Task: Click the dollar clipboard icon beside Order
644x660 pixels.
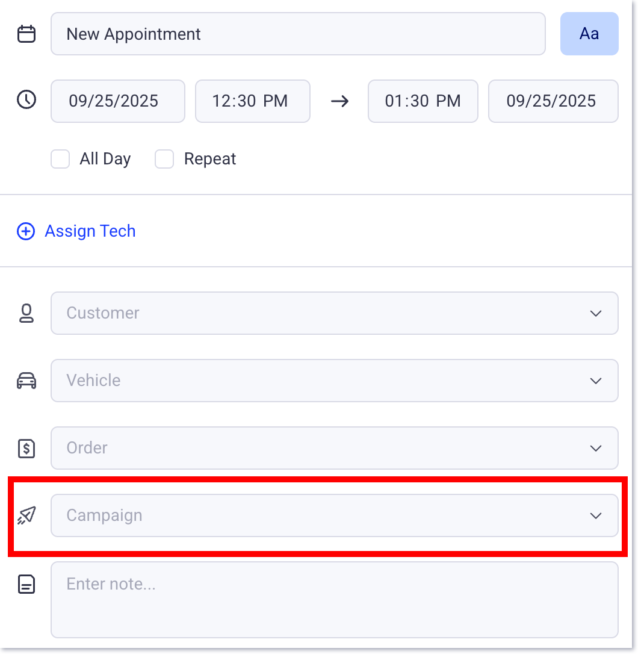Action: click(26, 448)
